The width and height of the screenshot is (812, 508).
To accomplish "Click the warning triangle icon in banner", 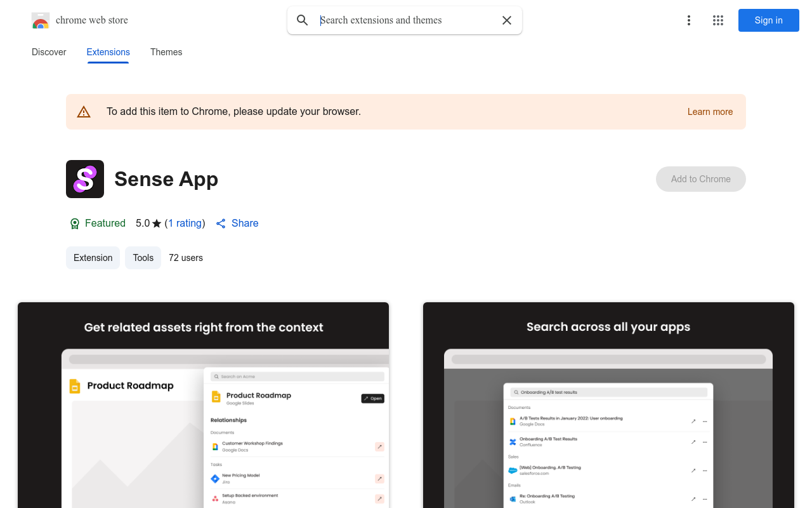I will pos(84,112).
